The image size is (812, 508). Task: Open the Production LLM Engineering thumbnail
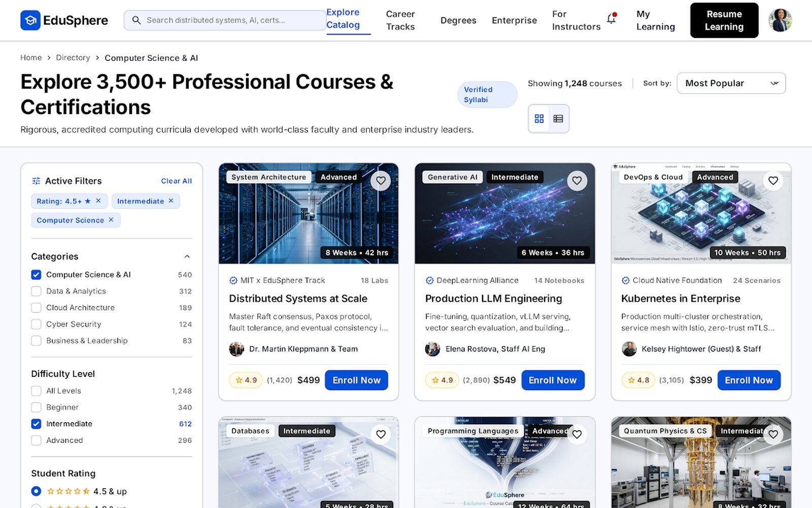coord(504,213)
